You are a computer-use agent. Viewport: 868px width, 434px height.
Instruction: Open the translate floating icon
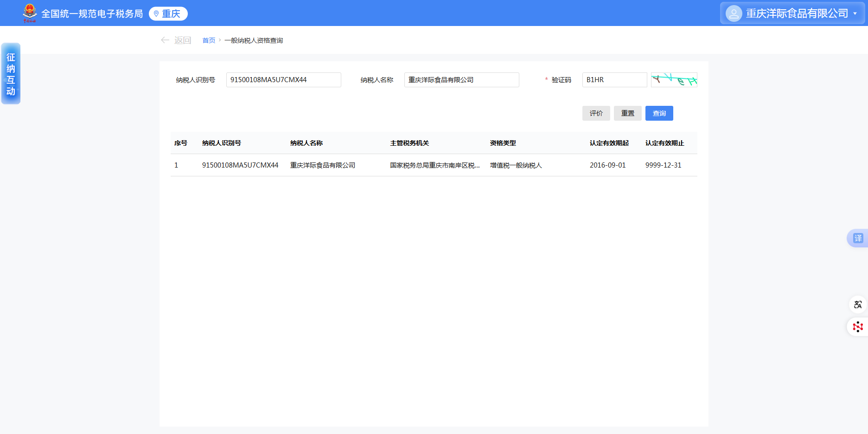(858, 238)
